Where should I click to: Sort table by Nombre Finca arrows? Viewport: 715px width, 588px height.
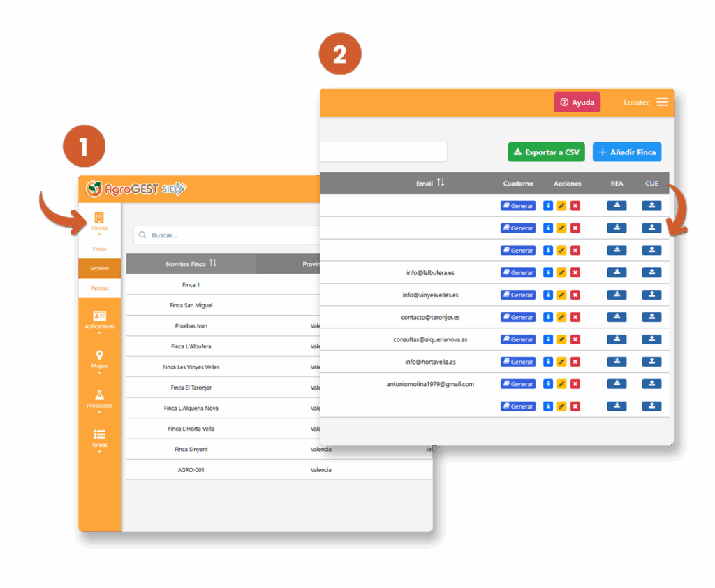(213, 263)
